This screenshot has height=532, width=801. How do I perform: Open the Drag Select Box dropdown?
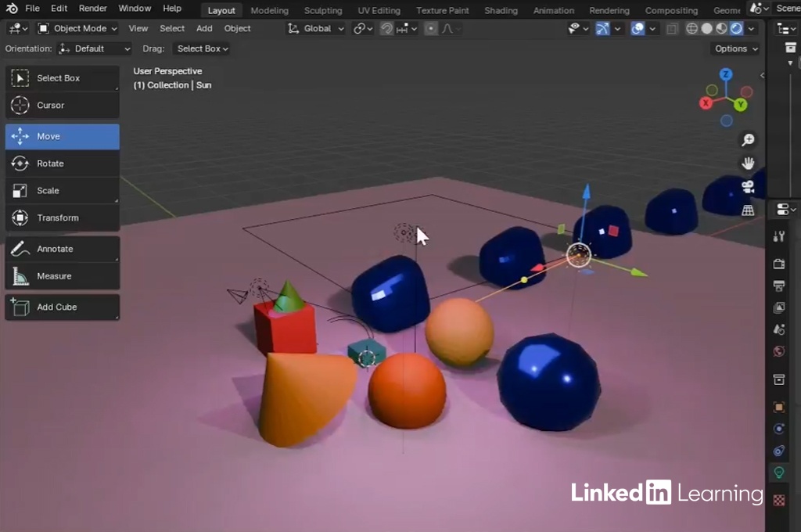[x=203, y=49]
